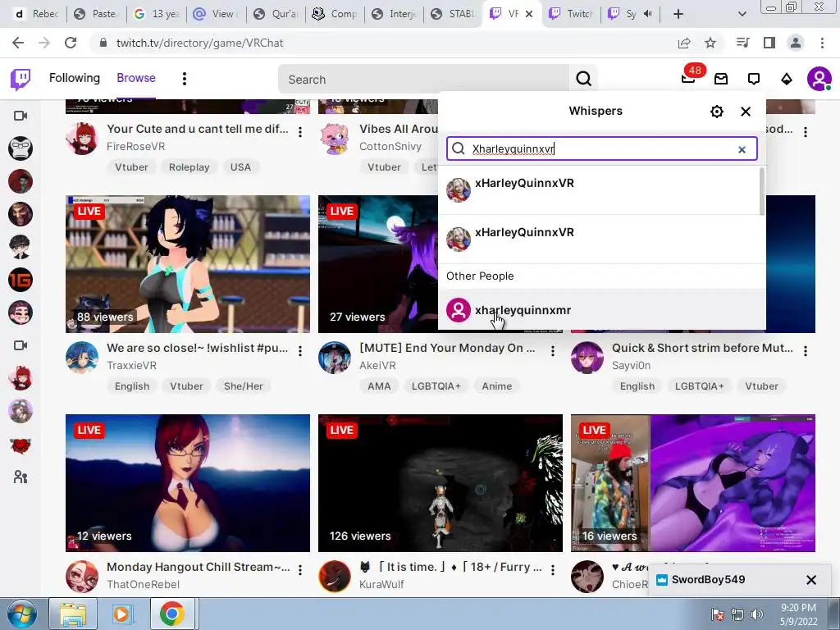Open Windows Media Player from taskbar

(x=121, y=614)
